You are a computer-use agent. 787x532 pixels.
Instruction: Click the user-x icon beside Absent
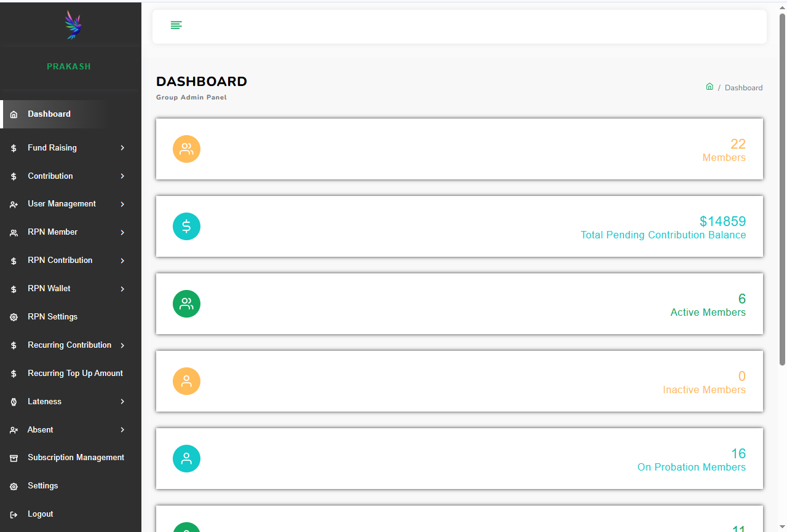coord(14,430)
